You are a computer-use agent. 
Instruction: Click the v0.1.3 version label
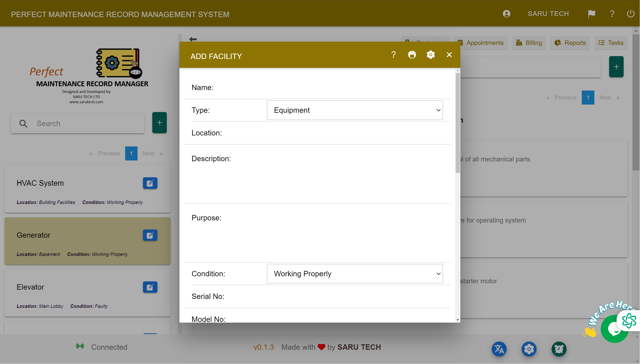pos(264,347)
